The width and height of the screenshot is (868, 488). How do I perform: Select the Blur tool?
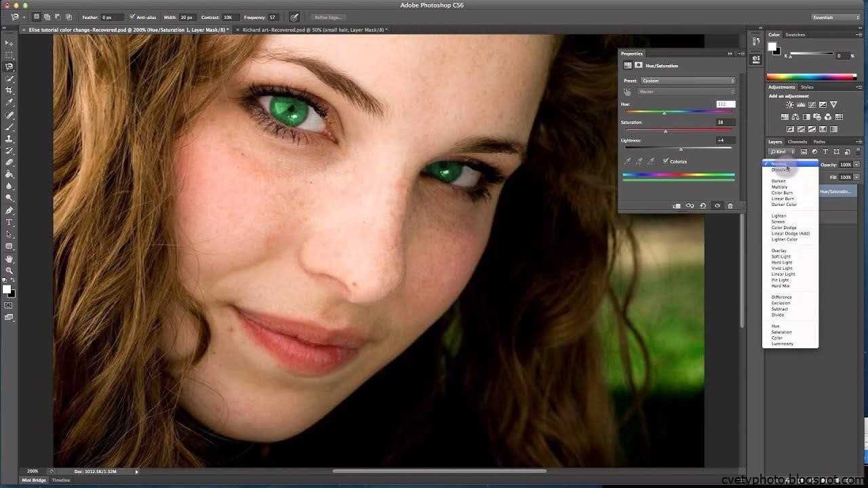(x=9, y=186)
